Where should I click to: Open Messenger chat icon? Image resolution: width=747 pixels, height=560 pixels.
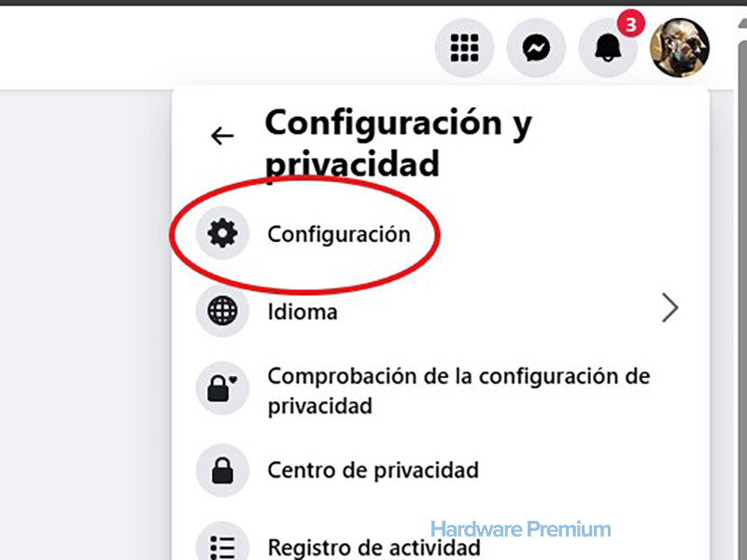pos(536,48)
